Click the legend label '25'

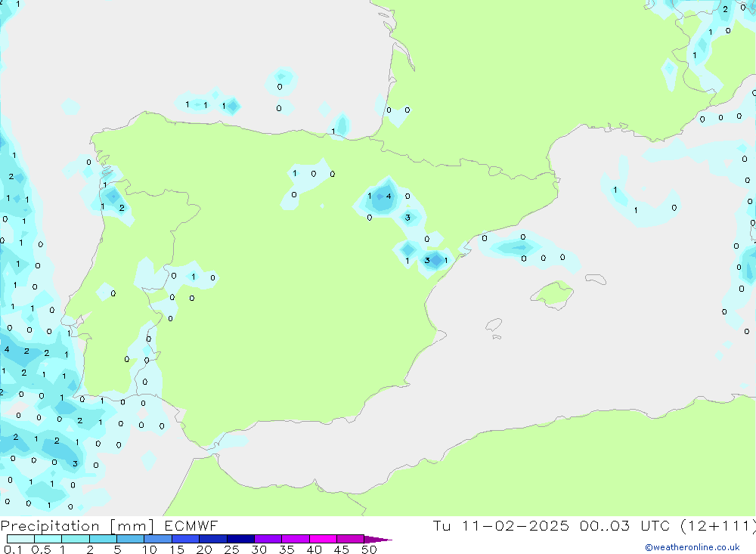pos(231,549)
